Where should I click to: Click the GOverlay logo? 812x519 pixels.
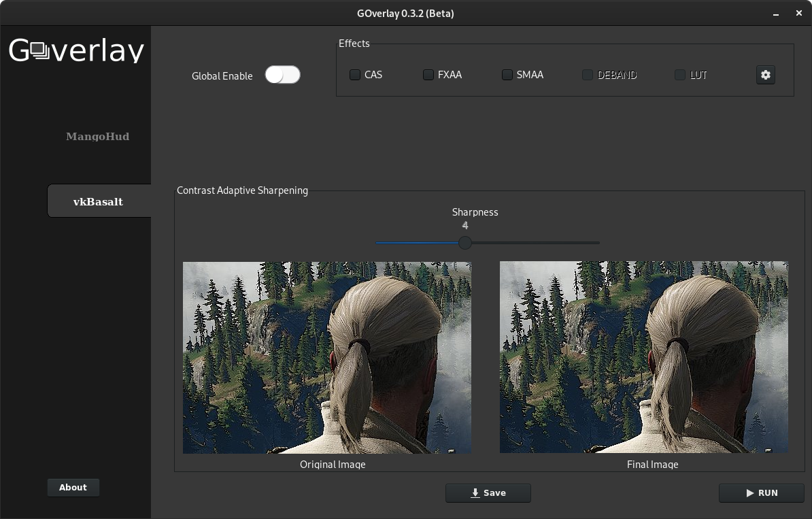[76, 50]
